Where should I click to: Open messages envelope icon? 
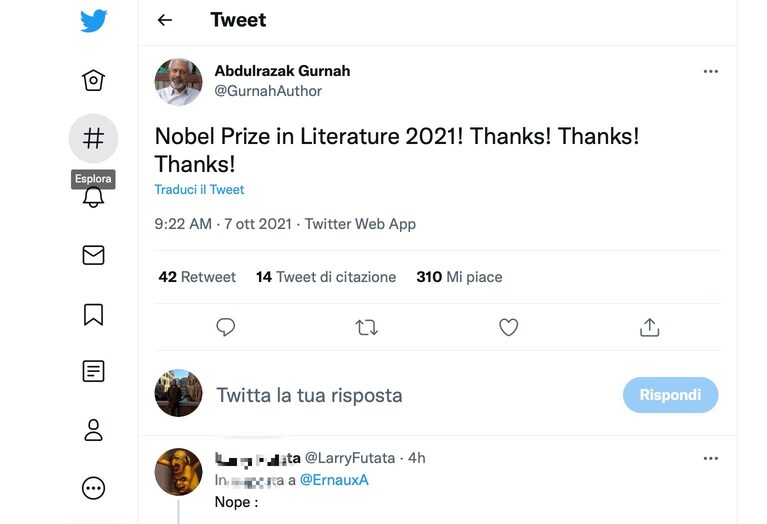(x=93, y=255)
